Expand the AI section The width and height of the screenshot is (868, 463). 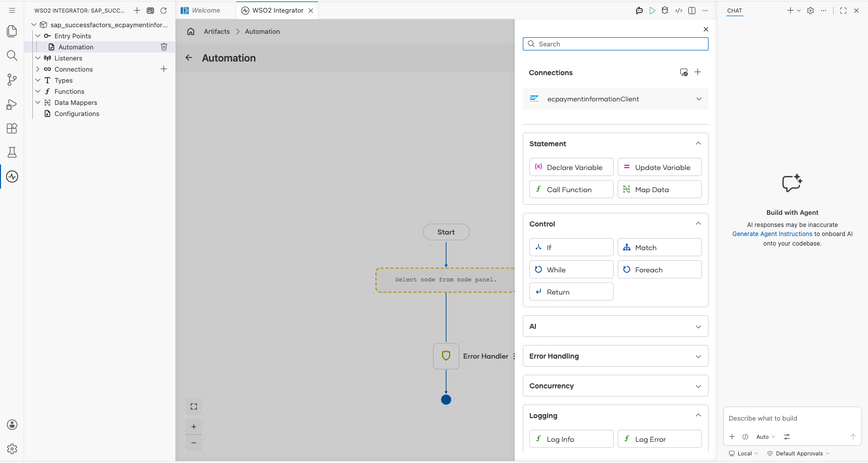698,327
